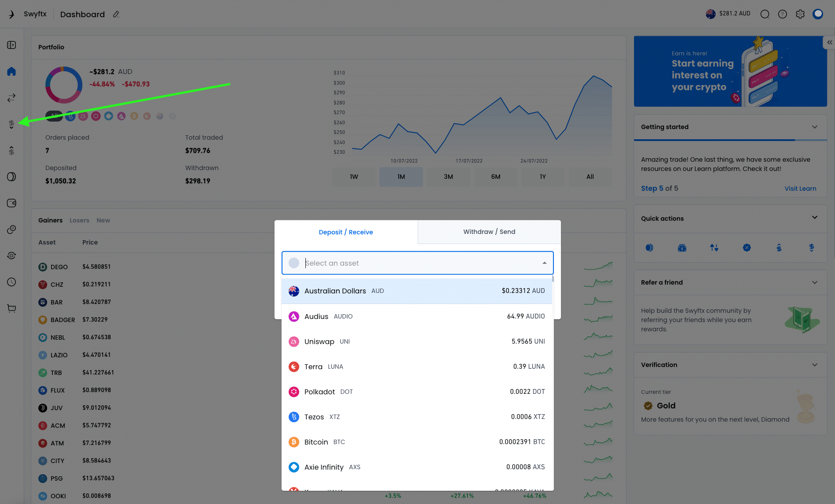This screenshot has height=504, width=835.
Task: Sort gainers by Asset column header
Action: [47, 242]
